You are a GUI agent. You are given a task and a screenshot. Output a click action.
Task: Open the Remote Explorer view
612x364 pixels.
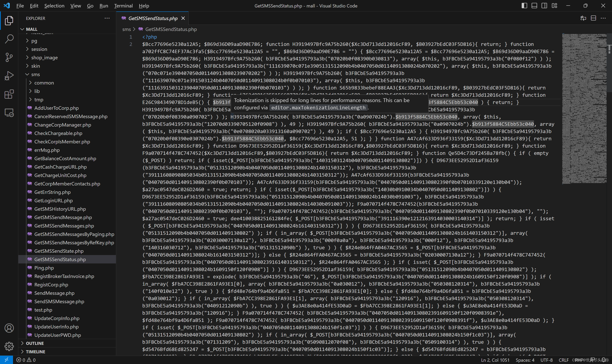9,113
